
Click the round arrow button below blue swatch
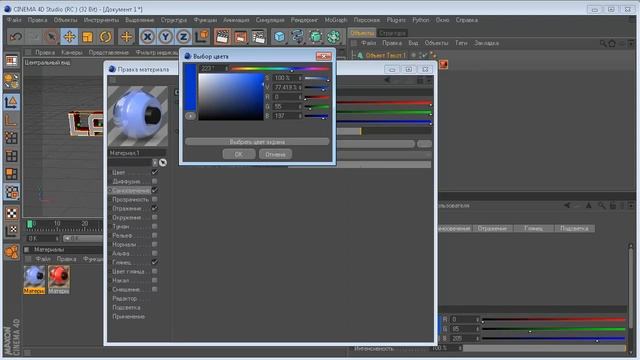(190, 116)
